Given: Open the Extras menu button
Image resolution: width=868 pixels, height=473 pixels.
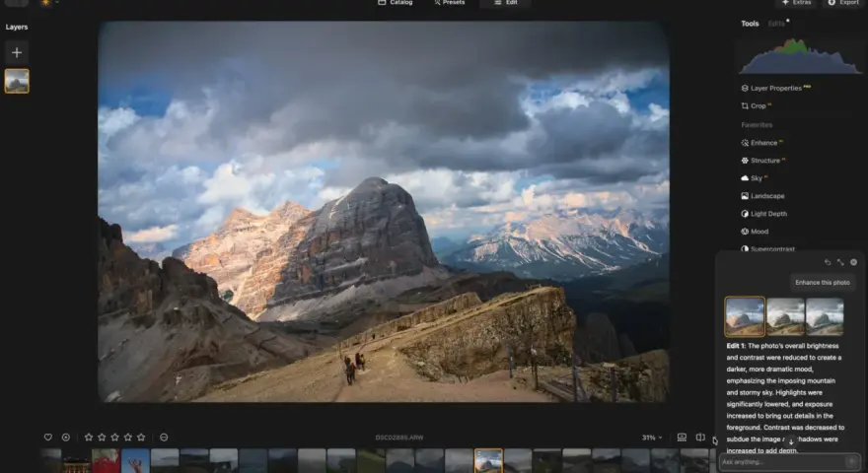Looking at the screenshot, I should point(797,3).
